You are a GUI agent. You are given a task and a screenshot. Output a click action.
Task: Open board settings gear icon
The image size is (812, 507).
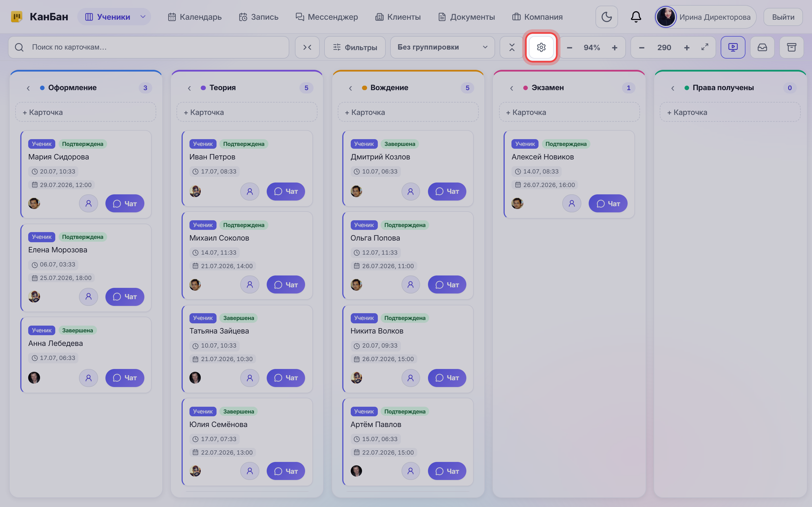tap(541, 47)
